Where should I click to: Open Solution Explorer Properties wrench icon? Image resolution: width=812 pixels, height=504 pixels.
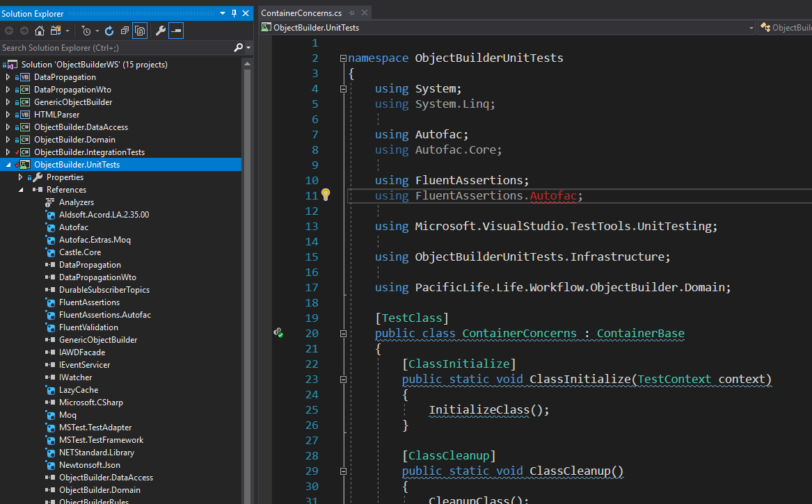pyautogui.click(x=160, y=31)
